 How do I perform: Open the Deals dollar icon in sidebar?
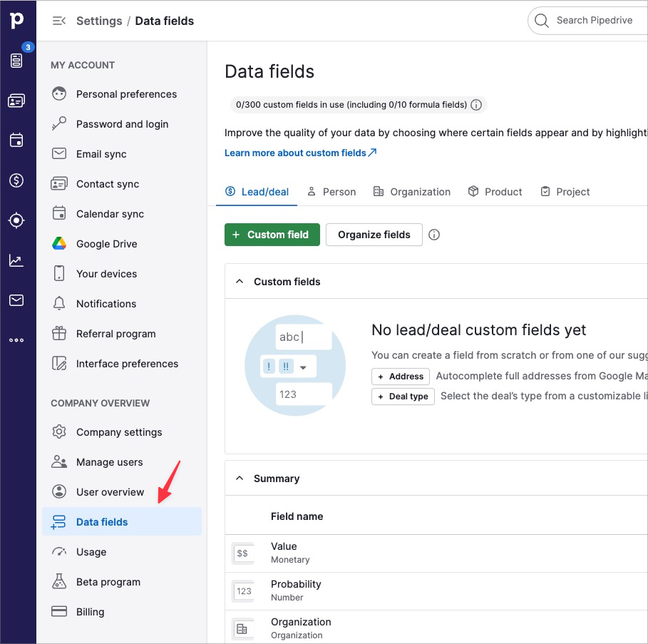click(x=16, y=180)
